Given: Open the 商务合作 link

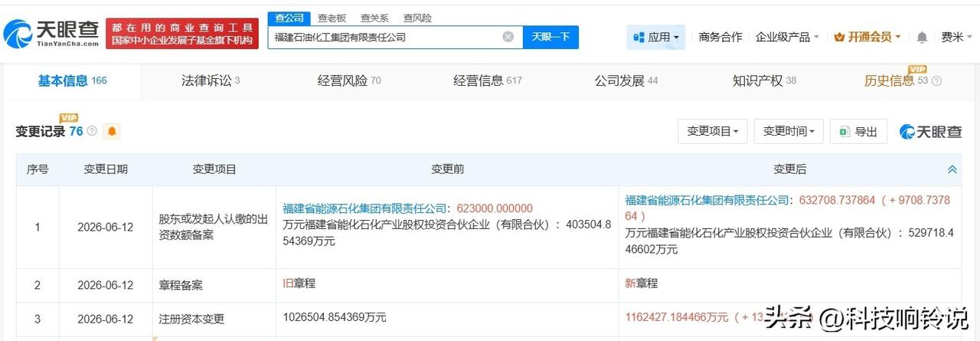Looking at the screenshot, I should [x=720, y=37].
